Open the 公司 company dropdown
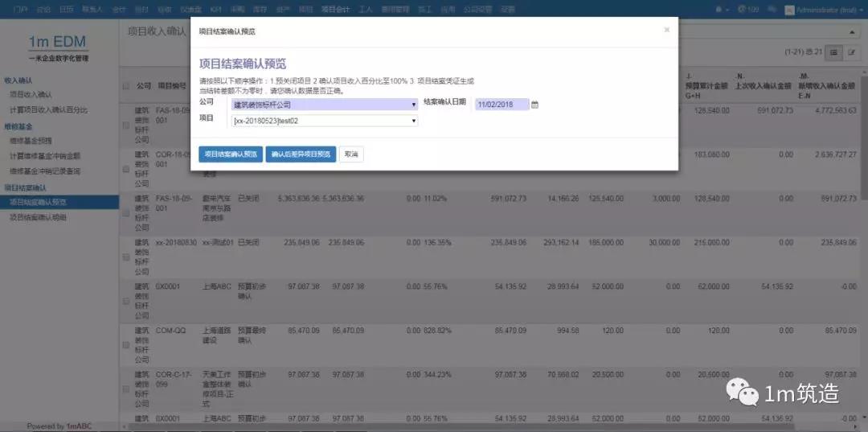Viewport: 868px width, 432px height. 325,105
